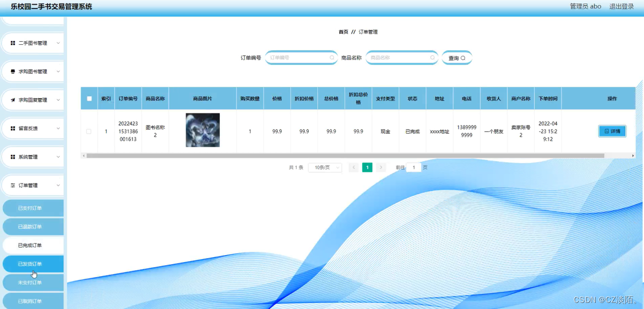Image resolution: width=644 pixels, height=309 pixels.
Task: Click the 商品名称 column header
Action: pyautogui.click(x=155, y=99)
